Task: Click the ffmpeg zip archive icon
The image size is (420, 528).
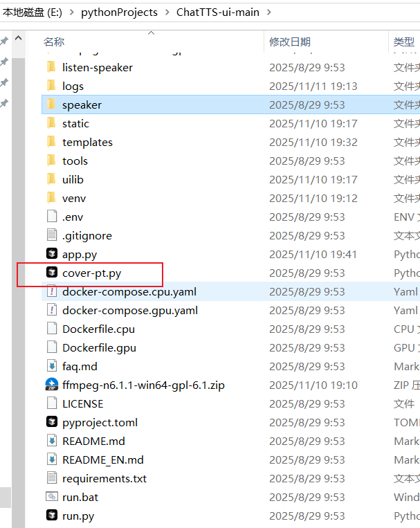Action: 52,385
